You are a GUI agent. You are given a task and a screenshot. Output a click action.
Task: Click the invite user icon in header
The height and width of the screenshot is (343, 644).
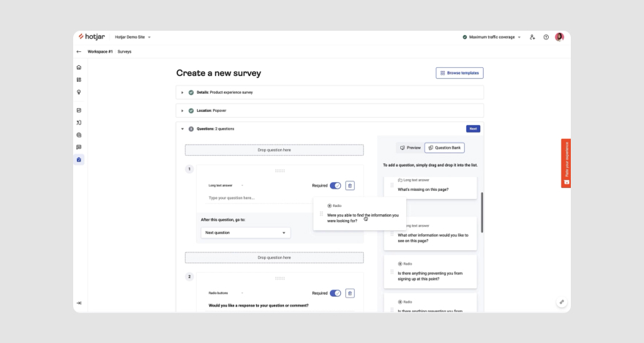point(532,37)
